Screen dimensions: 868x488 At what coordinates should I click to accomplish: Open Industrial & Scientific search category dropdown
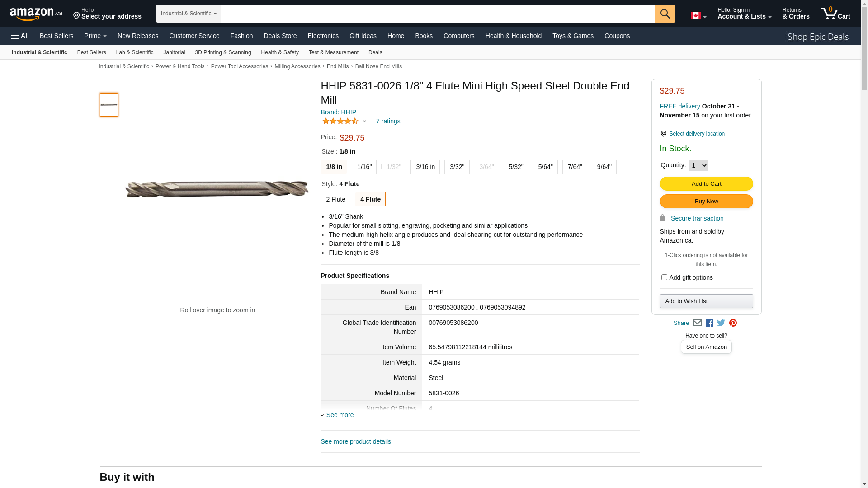pyautogui.click(x=189, y=14)
